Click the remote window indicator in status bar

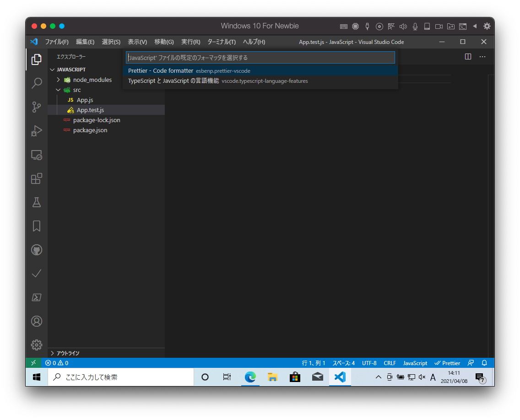click(33, 363)
